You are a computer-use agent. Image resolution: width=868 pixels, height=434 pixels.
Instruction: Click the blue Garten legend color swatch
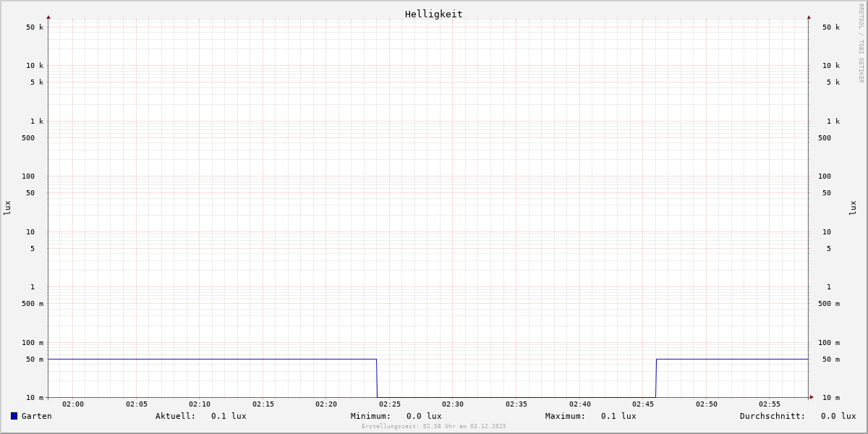[14, 416]
